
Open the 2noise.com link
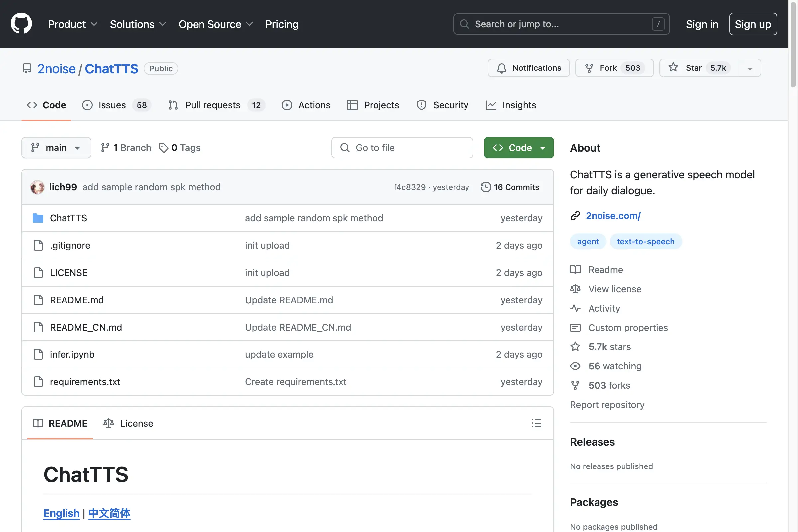tap(613, 216)
